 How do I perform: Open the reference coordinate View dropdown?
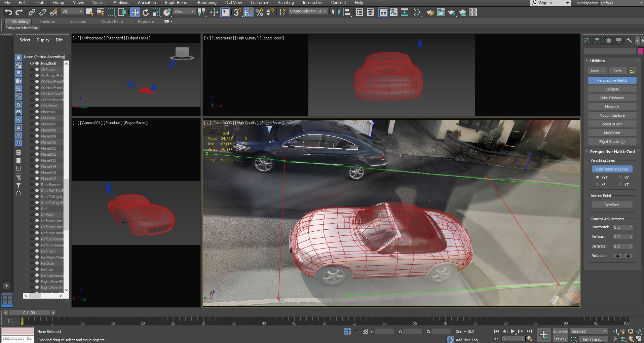[x=184, y=11]
